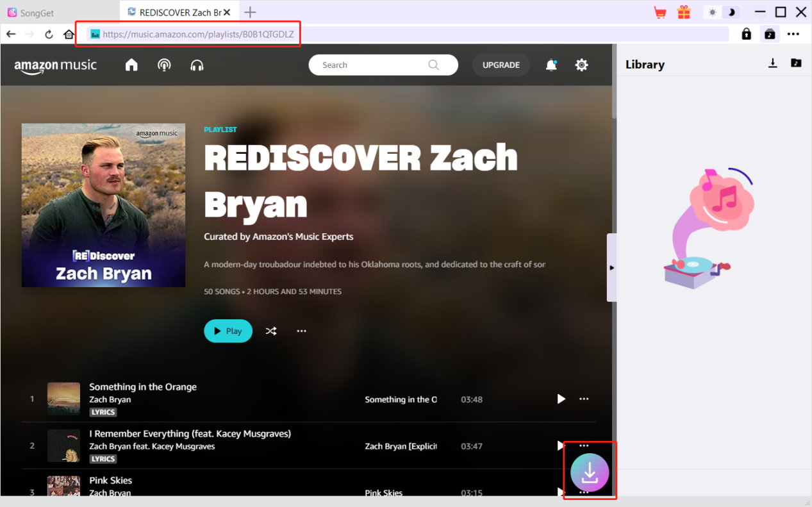
Task: Toggle shuffle for the playlist
Action: coord(271,331)
